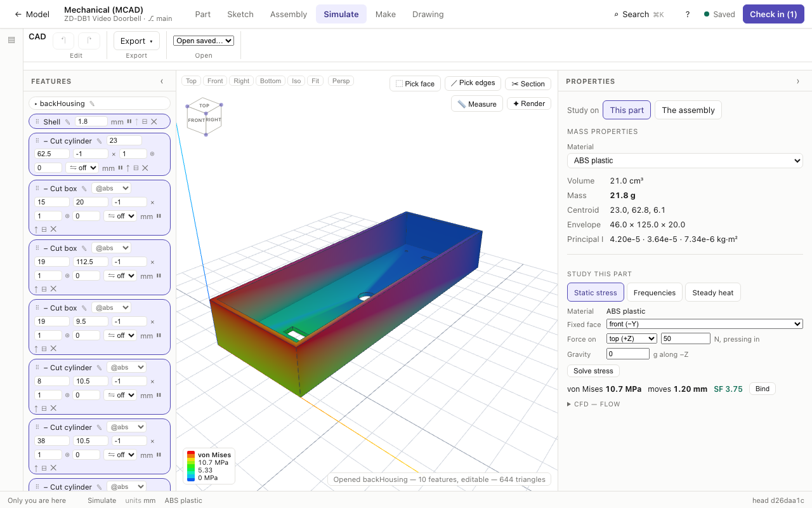The width and height of the screenshot is (812, 508).
Task: Collapse the Features panel chevron
Action: coord(162,81)
